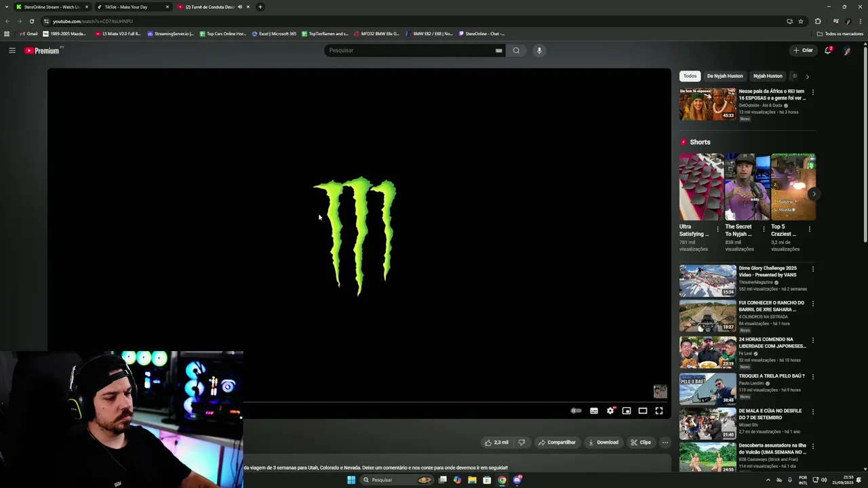Open options for '16 ESPOSAS' video
This screenshot has height=488, width=868.
[813, 92]
